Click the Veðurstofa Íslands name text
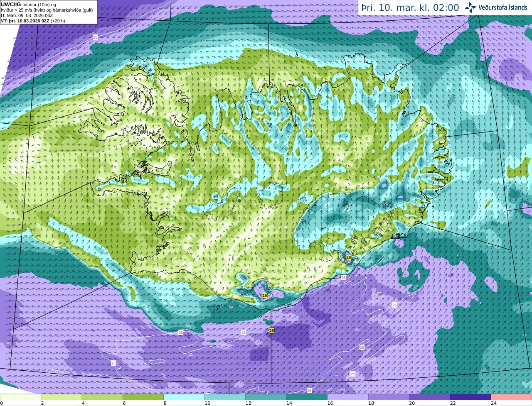Image resolution: width=532 pixels, height=406 pixels. [x=503, y=7]
